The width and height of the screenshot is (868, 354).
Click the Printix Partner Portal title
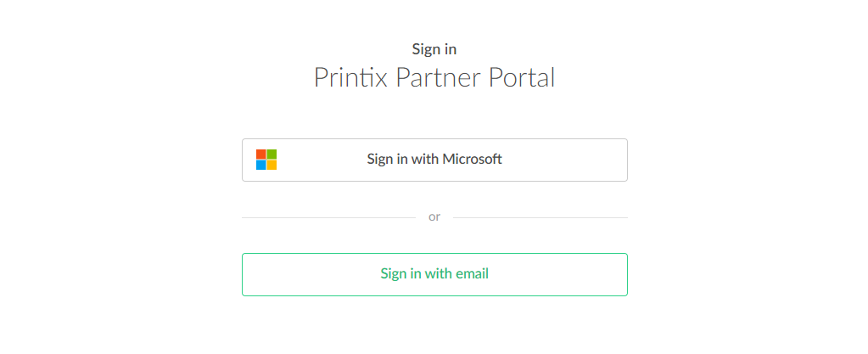point(434,78)
